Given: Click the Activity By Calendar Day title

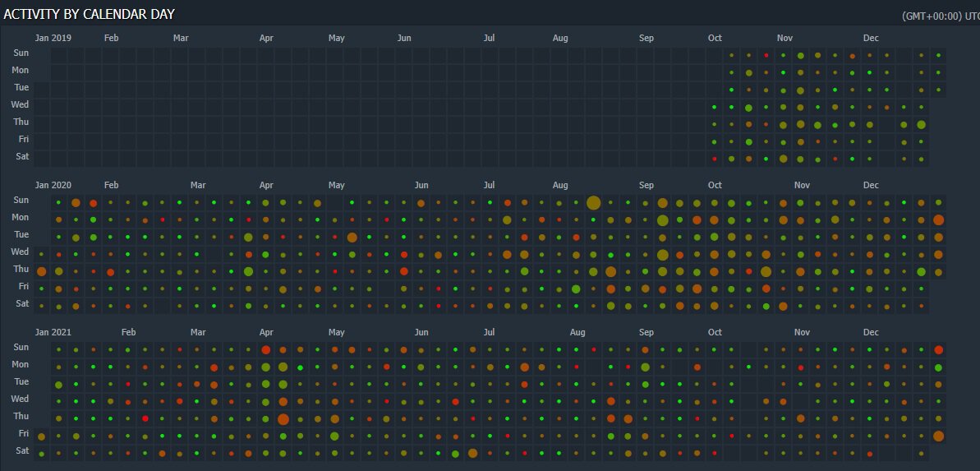Looking at the screenshot, I should 89,14.
